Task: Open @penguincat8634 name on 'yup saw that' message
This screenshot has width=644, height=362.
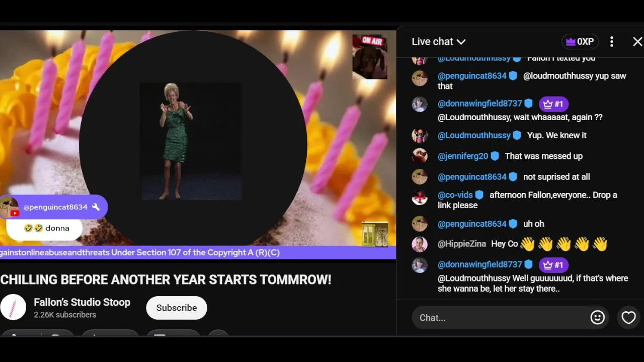Action: coord(472,76)
